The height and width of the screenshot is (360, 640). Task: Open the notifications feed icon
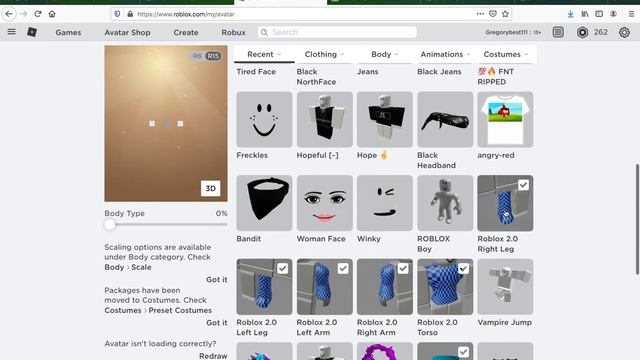(x=558, y=32)
